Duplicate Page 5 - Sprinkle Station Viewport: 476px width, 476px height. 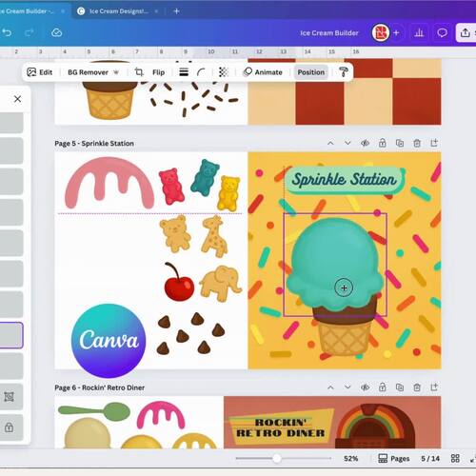pos(400,143)
